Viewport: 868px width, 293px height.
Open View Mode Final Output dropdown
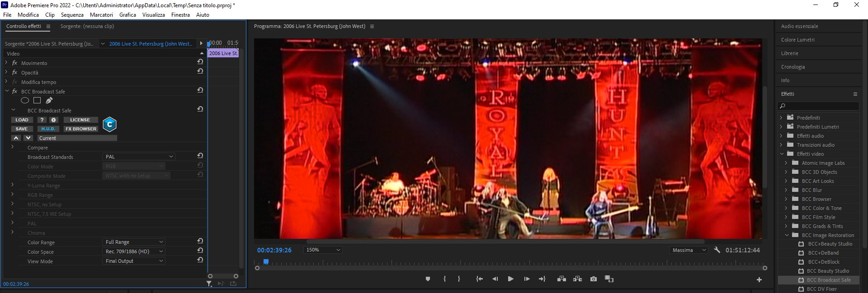click(134, 261)
